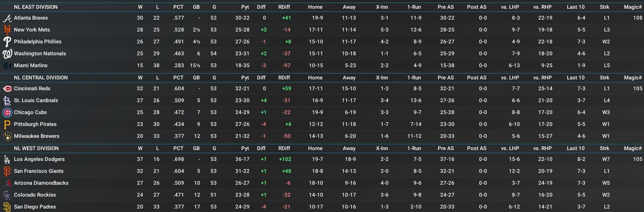The image size is (644, 212).
Task: Click the Giants 12-2 vs. LHP record
Action: (514, 171)
